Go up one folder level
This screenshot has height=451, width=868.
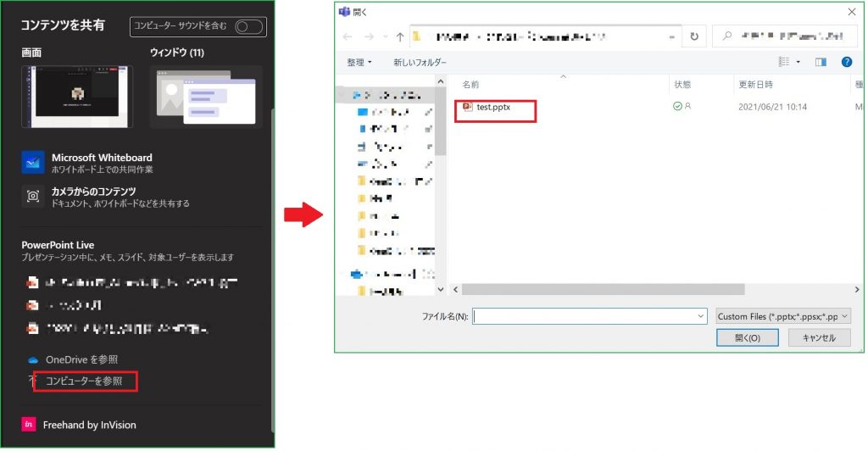(400, 36)
